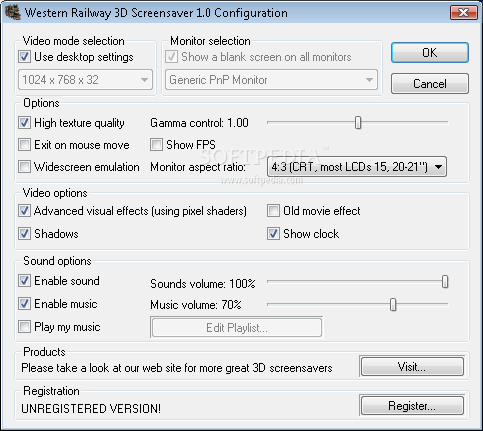Click the Gamma control: 1.00 label

(x=199, y=123)
